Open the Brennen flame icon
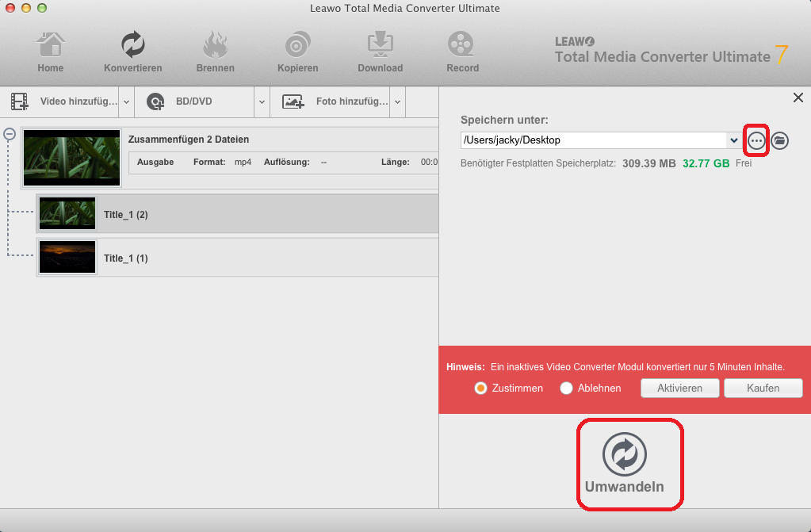Image resolution: width=811 pixels, height=532 pixels. (x=215, y=46)
